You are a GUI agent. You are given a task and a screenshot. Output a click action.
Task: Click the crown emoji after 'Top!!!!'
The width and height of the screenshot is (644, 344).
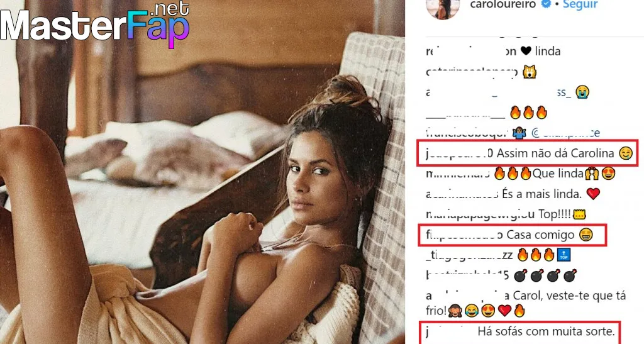(x=579, y=214)
